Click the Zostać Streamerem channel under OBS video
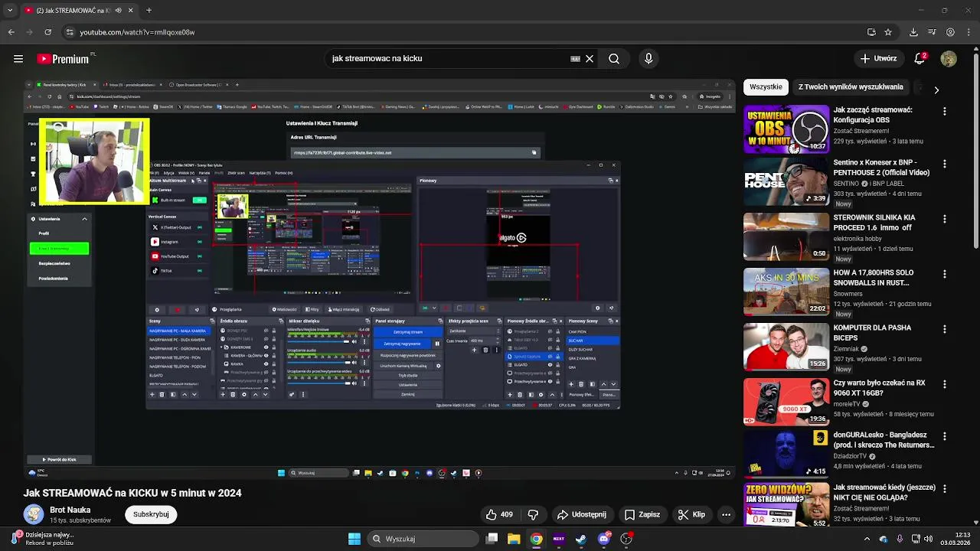 (861, 131)
